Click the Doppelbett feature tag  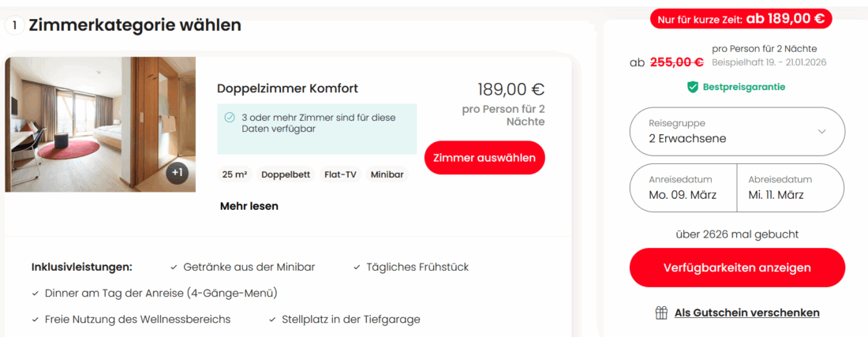click(286, 174)
